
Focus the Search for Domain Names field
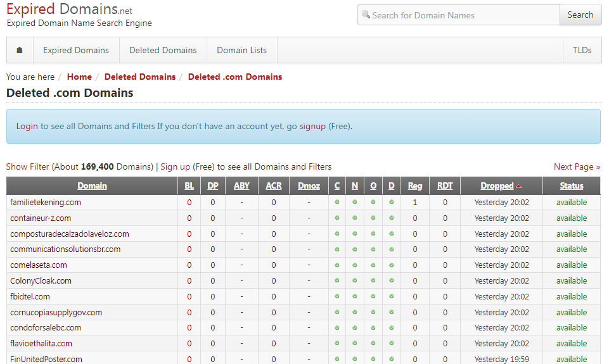coord(459,15)
